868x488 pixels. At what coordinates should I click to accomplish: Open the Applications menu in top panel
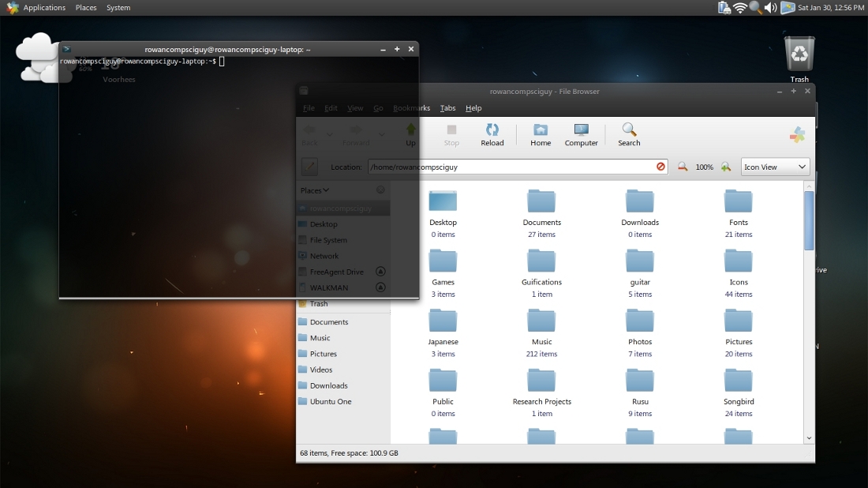coord(43,8)
